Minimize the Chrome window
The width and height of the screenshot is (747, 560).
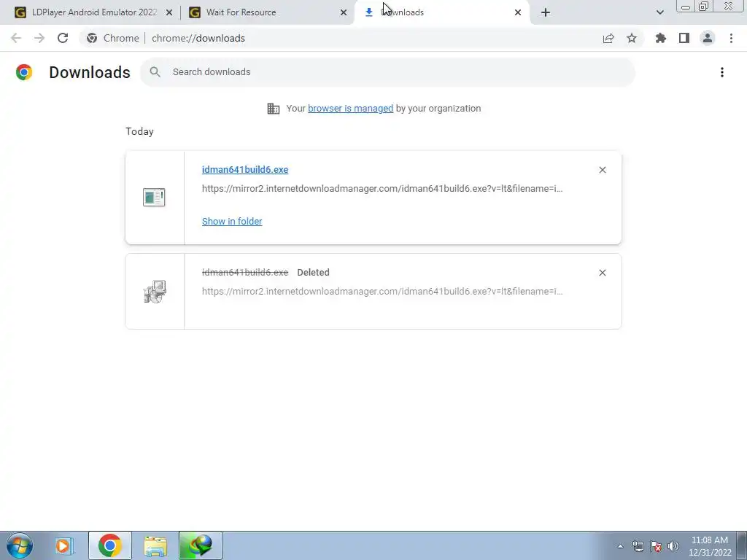click(686, 7)
